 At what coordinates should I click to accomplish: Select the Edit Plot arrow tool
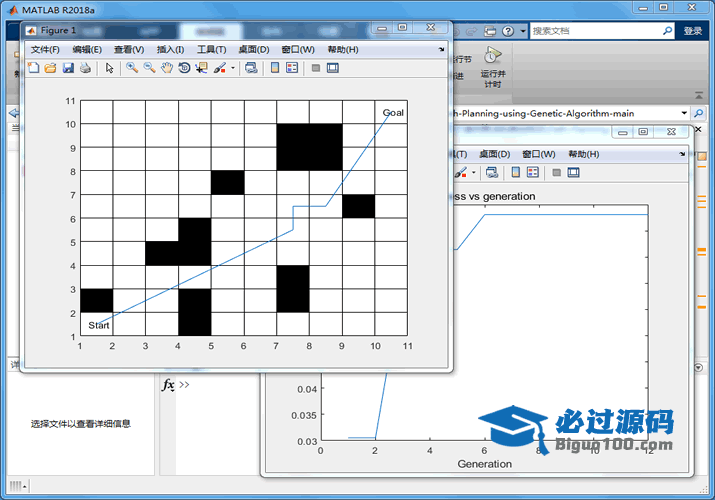click(109, 68)
